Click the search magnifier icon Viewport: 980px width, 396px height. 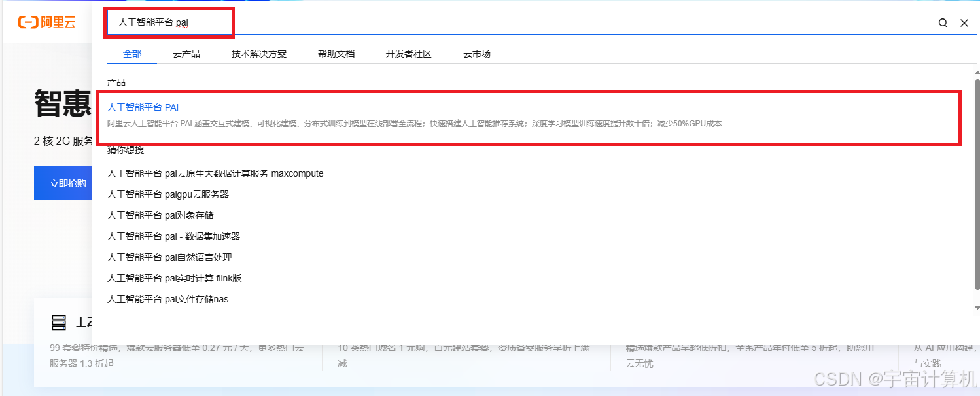coord(943,23)
